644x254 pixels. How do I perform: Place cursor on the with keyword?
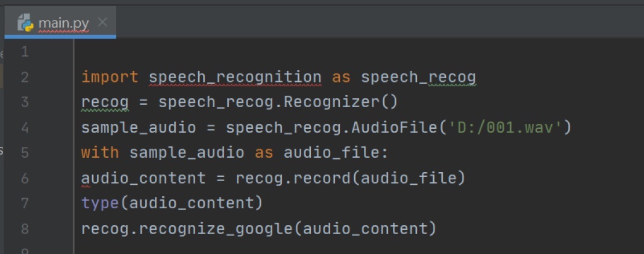(x=100, y=153)
